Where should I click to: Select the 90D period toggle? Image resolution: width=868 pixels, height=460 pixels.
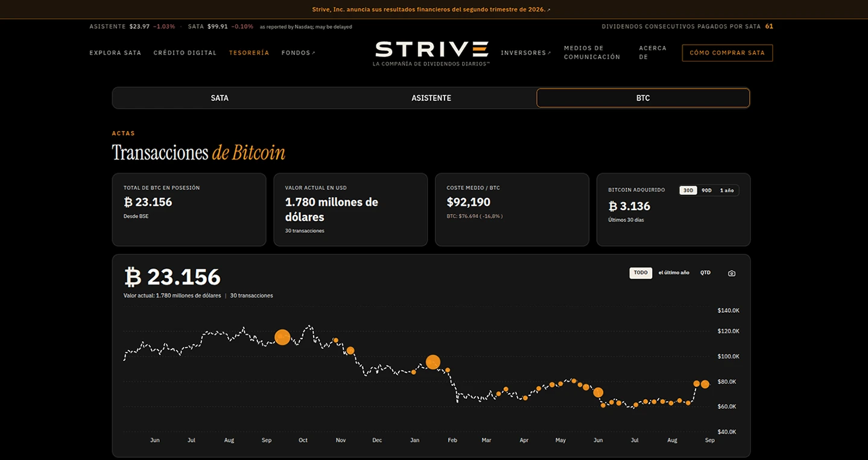(706, 190)
